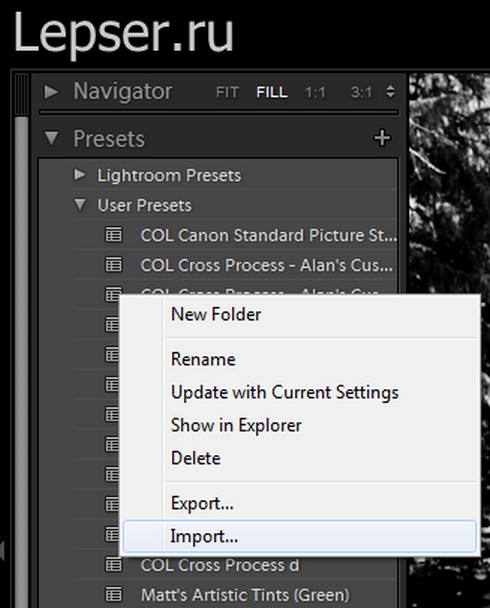Click preset icon beside COL Canon Standard Picture
Screen dimensions: 490x608
pyautogui.click(x=114, y=235)
